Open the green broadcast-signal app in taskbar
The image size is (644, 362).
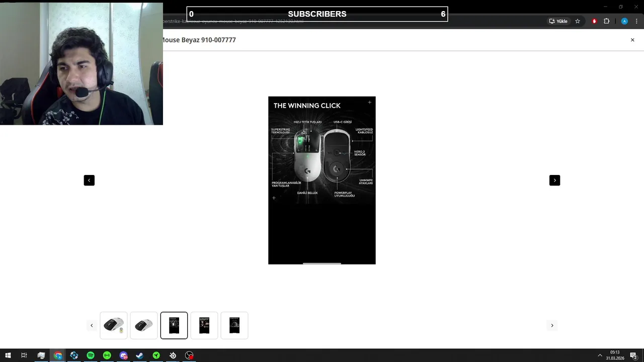point(107,355)
